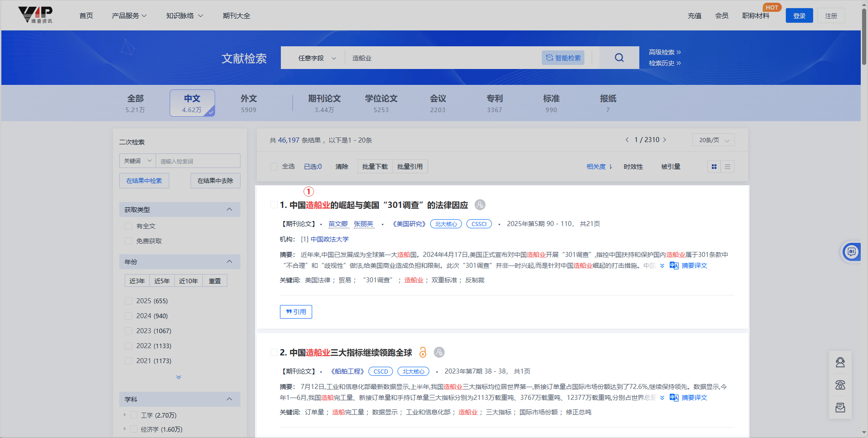The image size is (868, 438).
Task: Open 期刊大全 in top menu
Action: coord(236,15)
